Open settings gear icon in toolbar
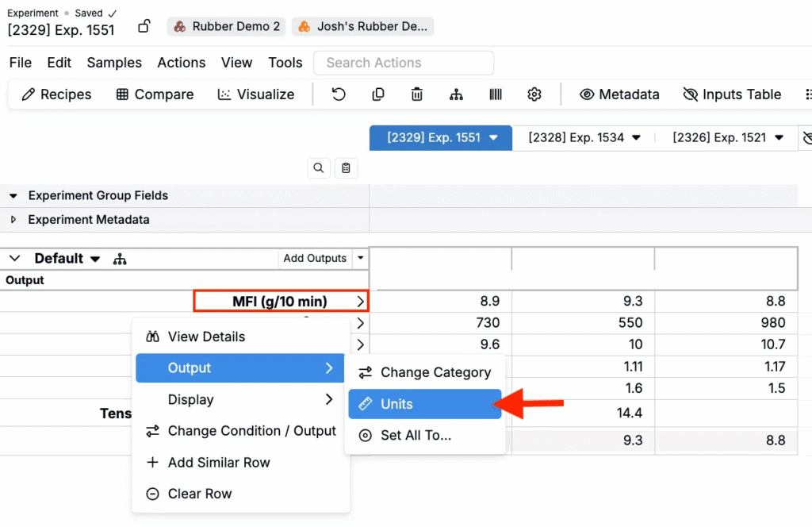Viewport: 812px width, 527px height. [534, 94]
